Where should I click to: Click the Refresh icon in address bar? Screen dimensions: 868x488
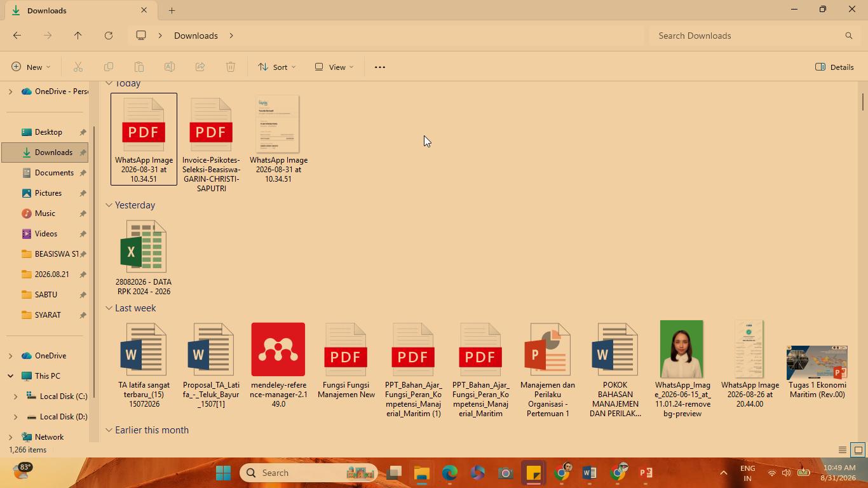click(x=109, y=36)
